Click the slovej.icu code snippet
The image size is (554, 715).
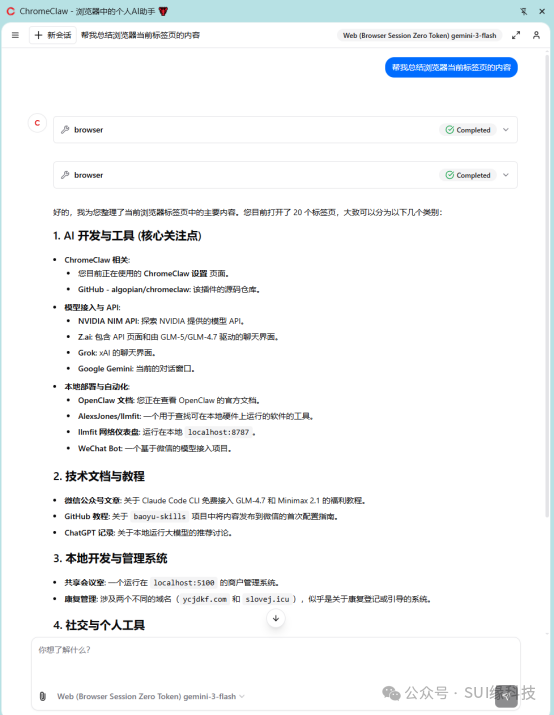[267, 599]
